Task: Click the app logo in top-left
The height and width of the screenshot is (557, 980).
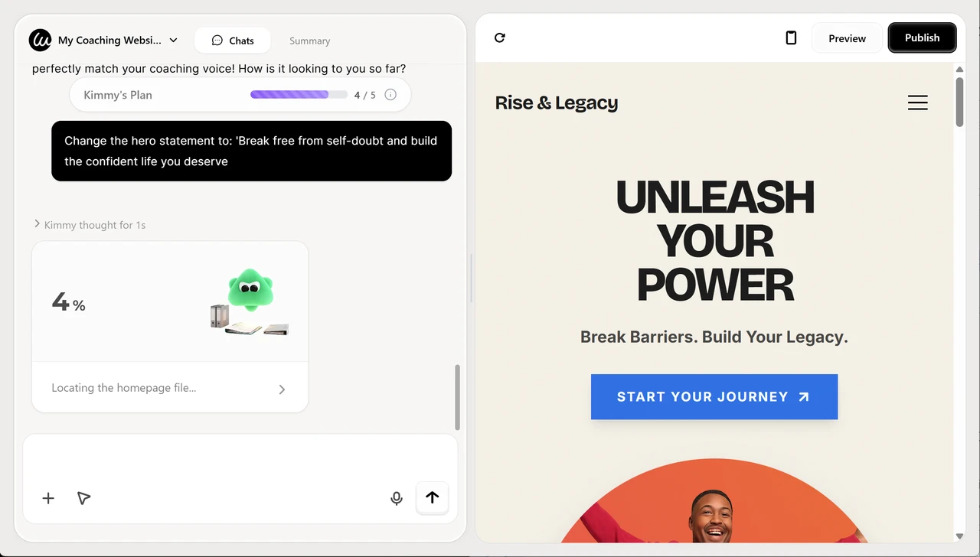Action: [x=40, y=40]
